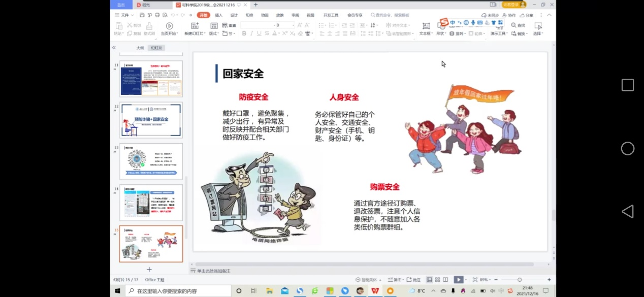The width and height of the screenshot is (644, 297).
Task: Toggle the notes (备注) pane
Action: (394, 280)
